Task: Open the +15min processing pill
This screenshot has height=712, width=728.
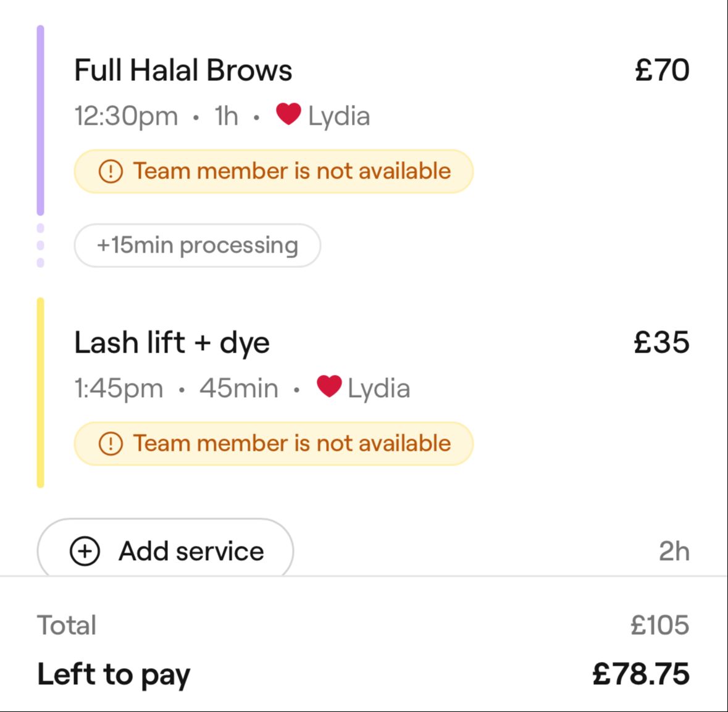Action: (197, 245)
